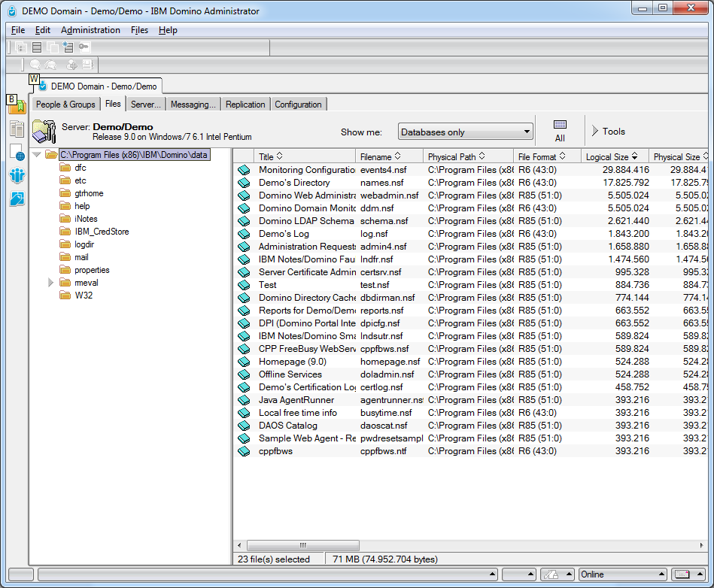
Task: Open the Domino Designer icon in sidebar
Action: click(17, 199)
